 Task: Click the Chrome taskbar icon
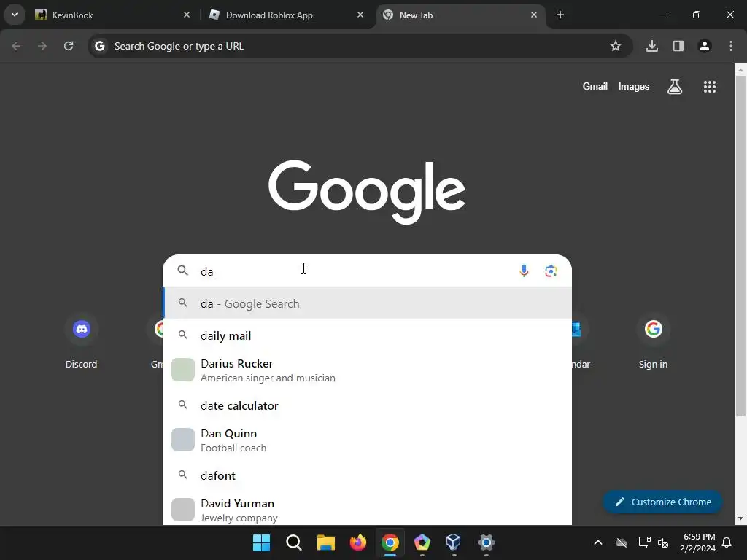(390, 542)
